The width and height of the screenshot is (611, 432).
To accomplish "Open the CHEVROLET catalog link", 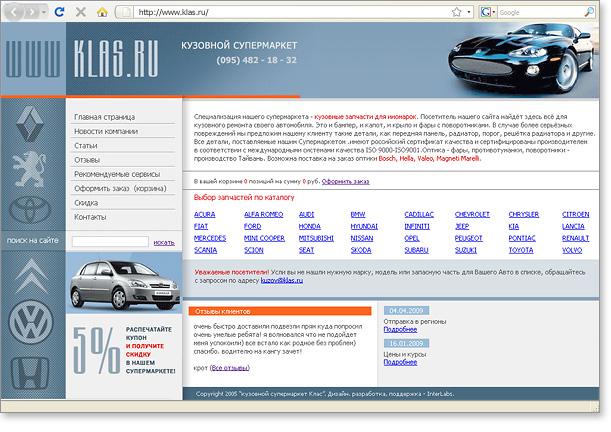I will [x=472, y=215].
